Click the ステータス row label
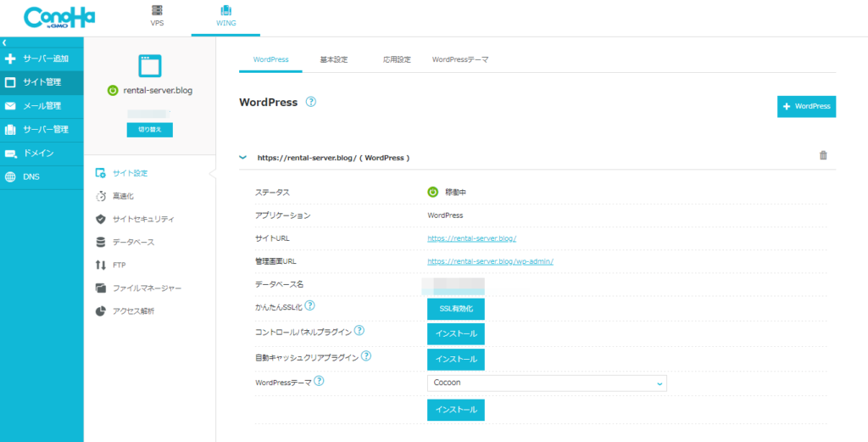The image size is (868, 442). point(272,193)
